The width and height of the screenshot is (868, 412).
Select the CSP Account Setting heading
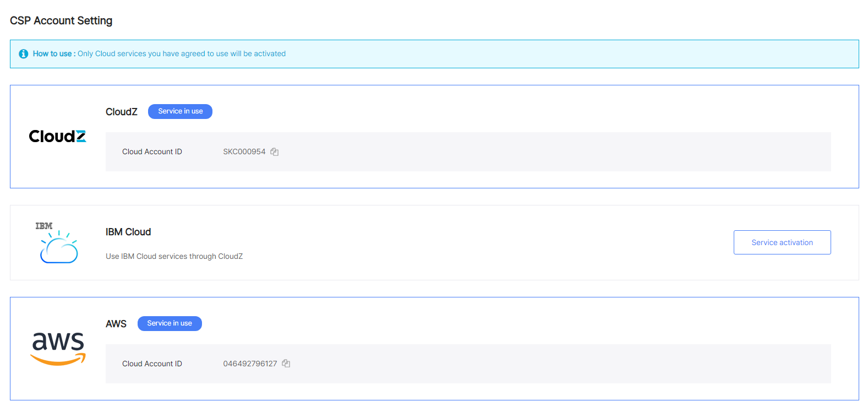[61, 20]
